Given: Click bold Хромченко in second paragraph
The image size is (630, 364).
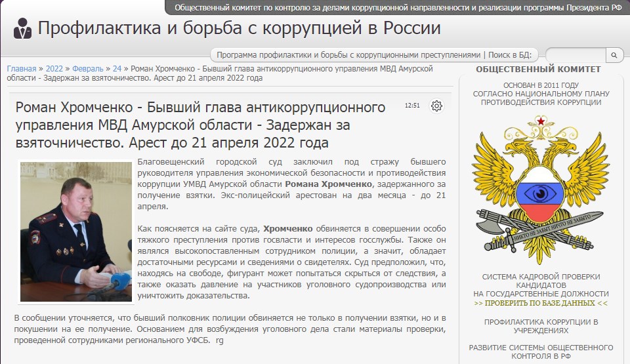Looking at the screenshot, I should coord(287,229).
